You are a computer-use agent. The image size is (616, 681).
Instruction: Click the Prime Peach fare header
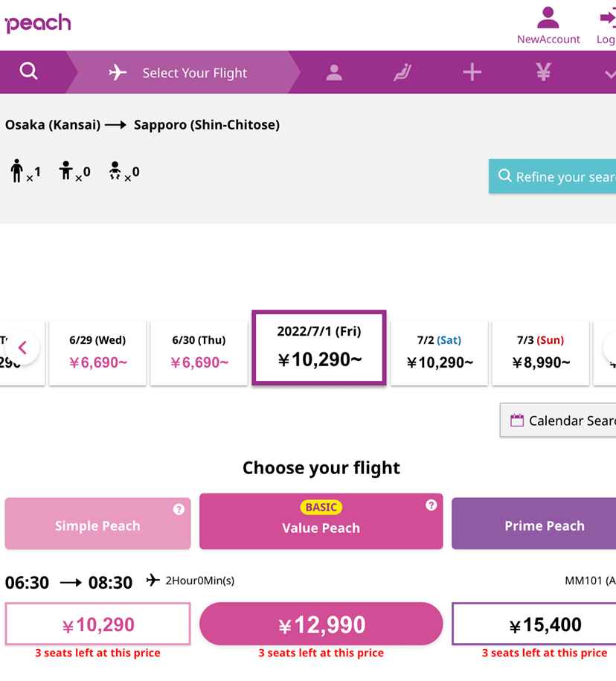534,523
